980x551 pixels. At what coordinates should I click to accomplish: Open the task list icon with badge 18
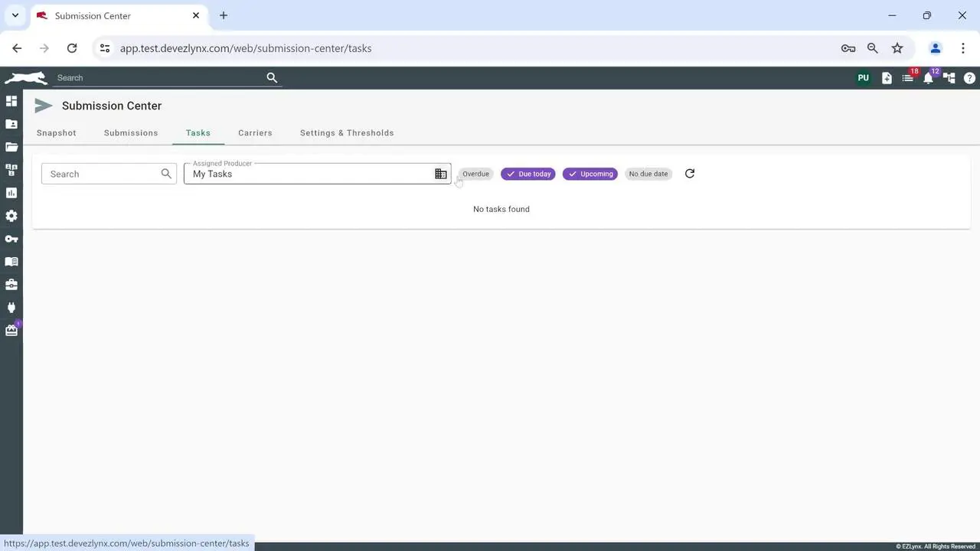pyautogui.click(x=907, y=78)
